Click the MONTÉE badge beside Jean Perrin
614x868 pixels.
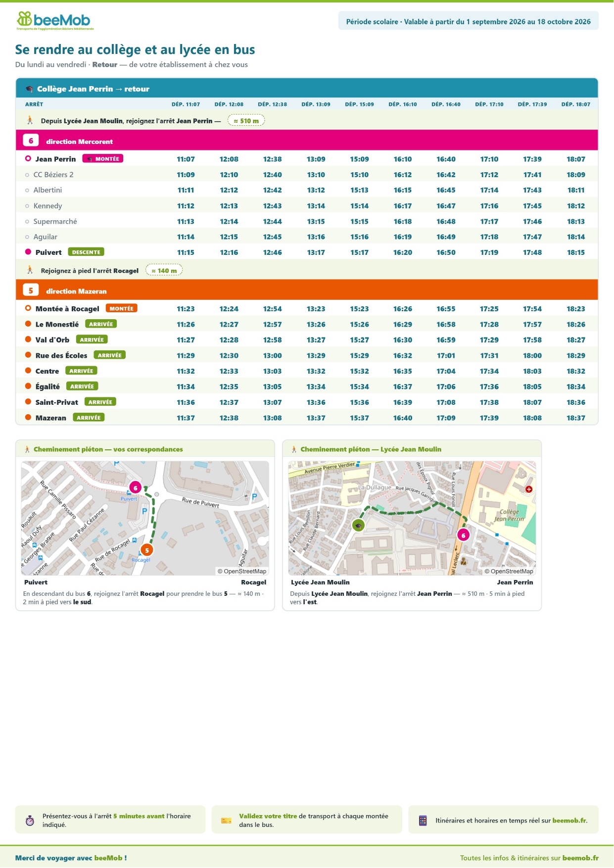pos(103,159)
